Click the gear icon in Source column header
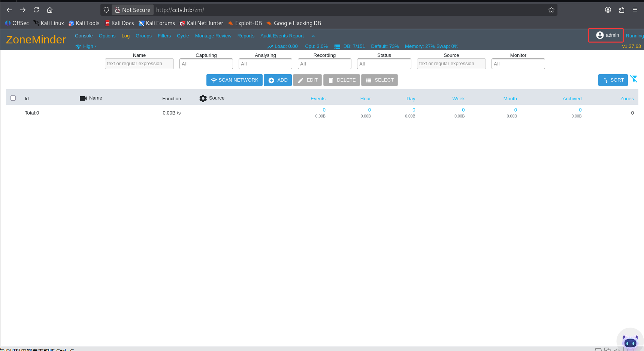The width and height of the screenshot is (644, 351). (x=203, y=98)
